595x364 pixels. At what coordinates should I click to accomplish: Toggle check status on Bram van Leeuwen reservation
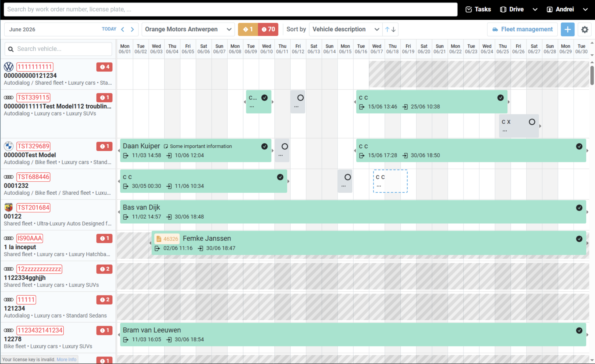(579, 330)
